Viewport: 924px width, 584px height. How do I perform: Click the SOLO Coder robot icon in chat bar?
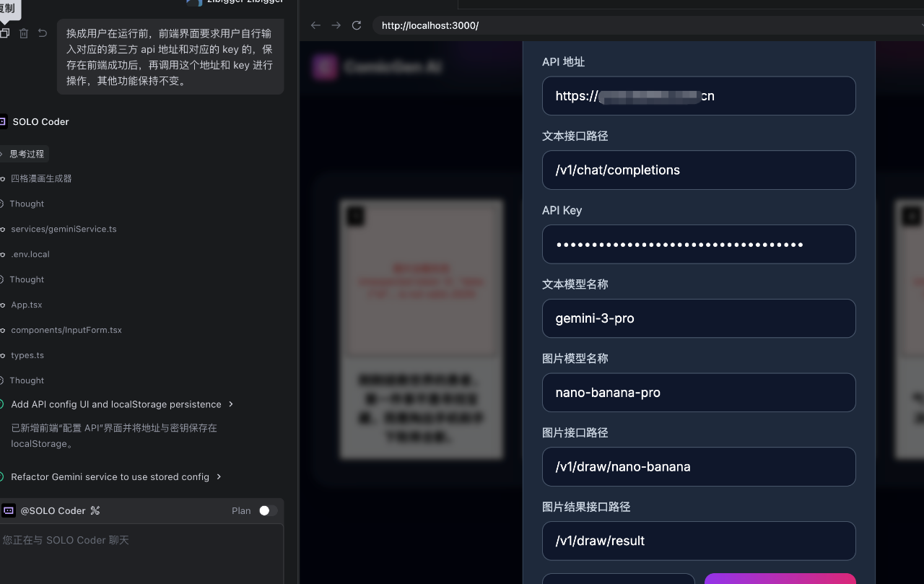(9, 510)
